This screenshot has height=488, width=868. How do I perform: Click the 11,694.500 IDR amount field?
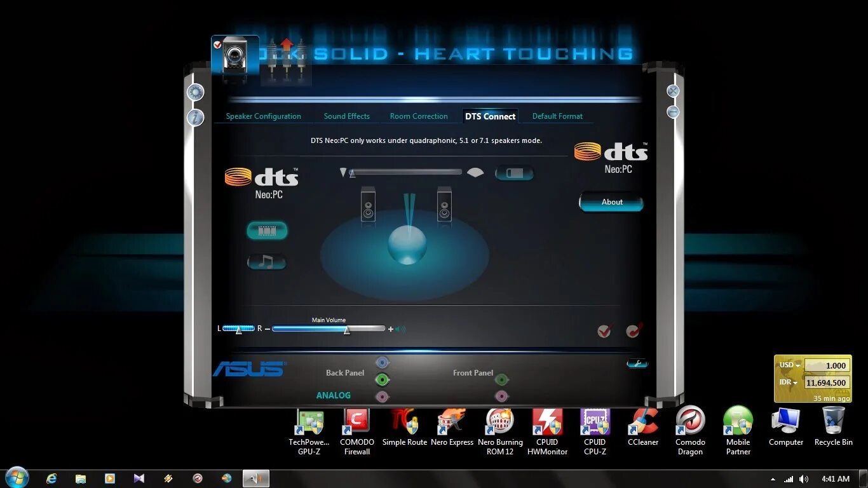click(x=827, y=383)
